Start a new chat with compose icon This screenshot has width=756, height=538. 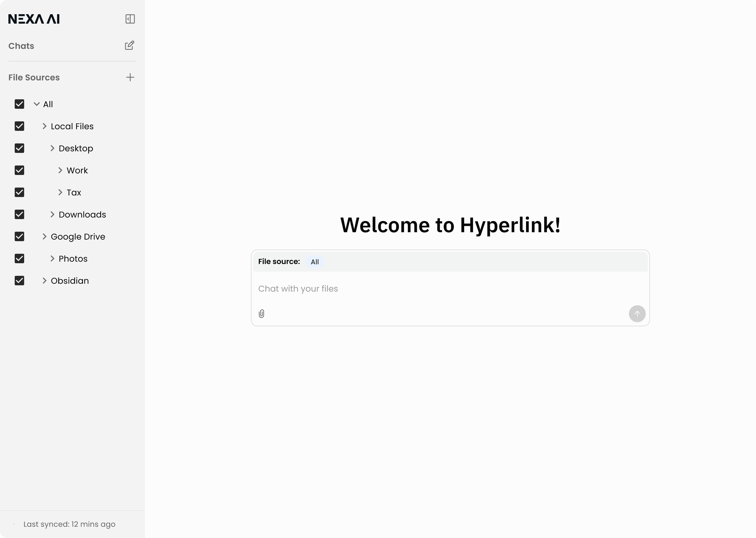pos(129,45)
